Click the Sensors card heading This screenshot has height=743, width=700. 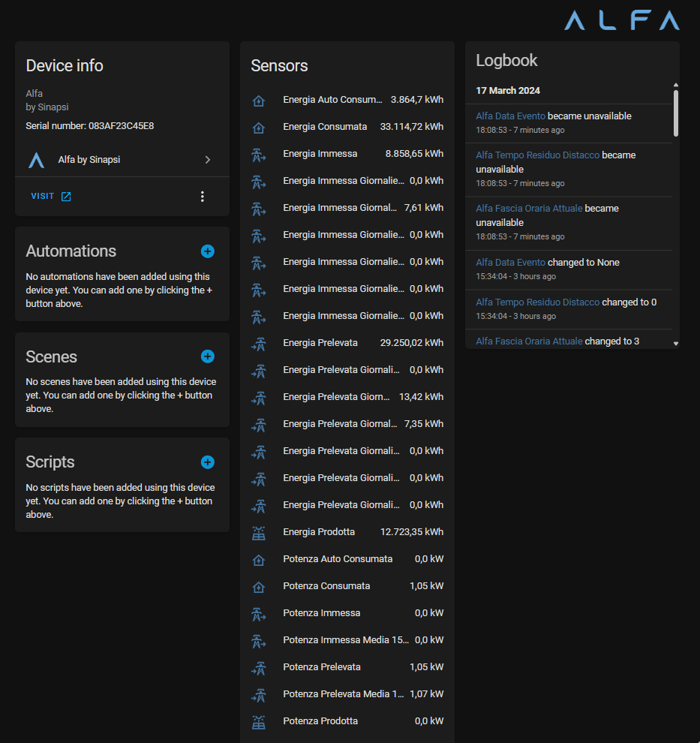279,66
